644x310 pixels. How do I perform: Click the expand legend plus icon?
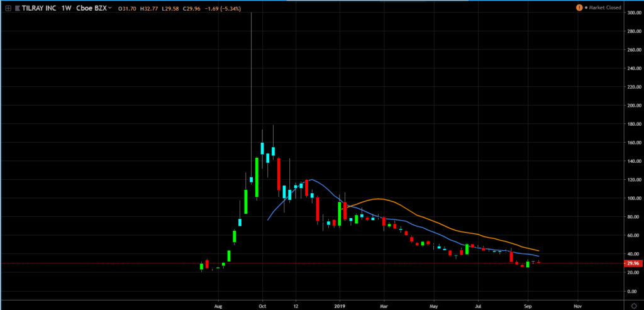8,8
